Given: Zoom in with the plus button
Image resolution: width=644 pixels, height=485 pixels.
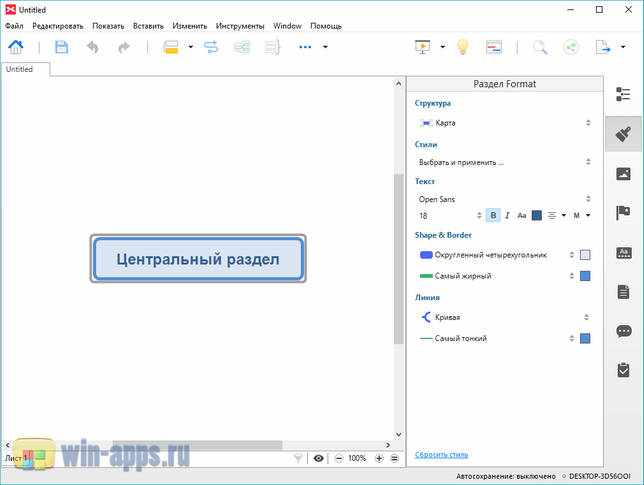Looking at the screenshot, I should pos(379,458).
